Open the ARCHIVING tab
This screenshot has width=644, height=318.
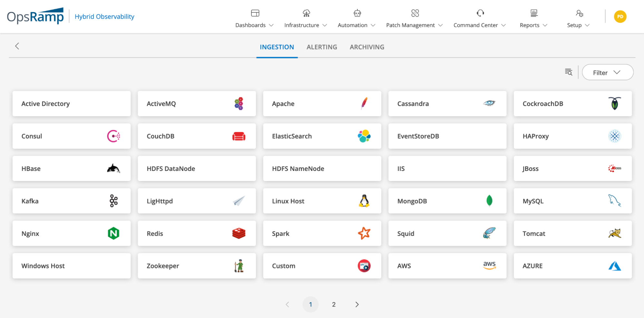coord(366,47)
